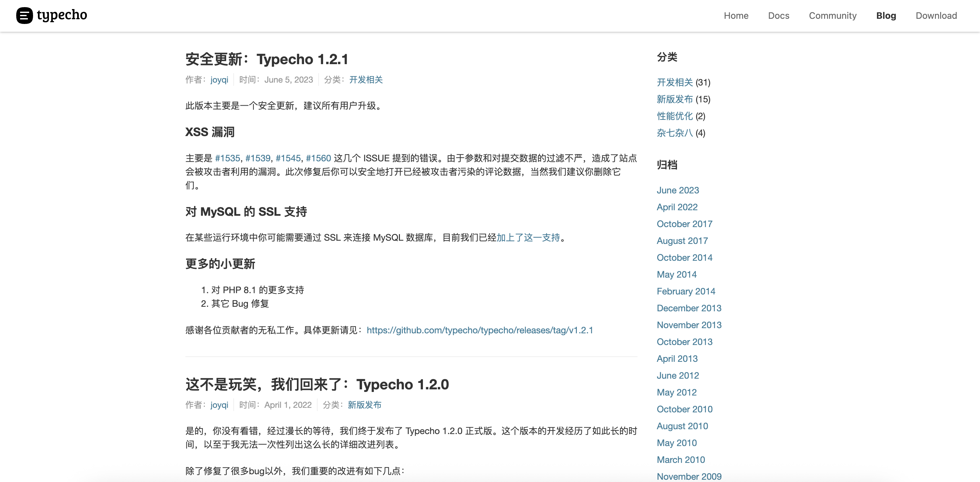Open issue link #1539
The image size is (980, 482).
(258, 158)
